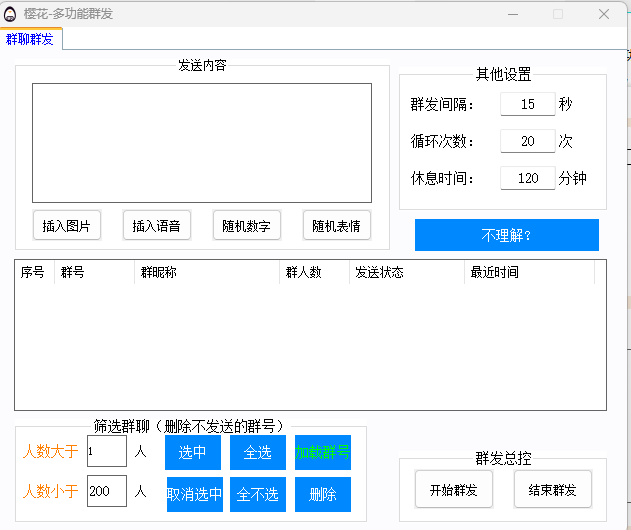The height and width of the screenshot is (530, 631).
Task: Sort by the 群人数 column header
Action: click(314, 272)
